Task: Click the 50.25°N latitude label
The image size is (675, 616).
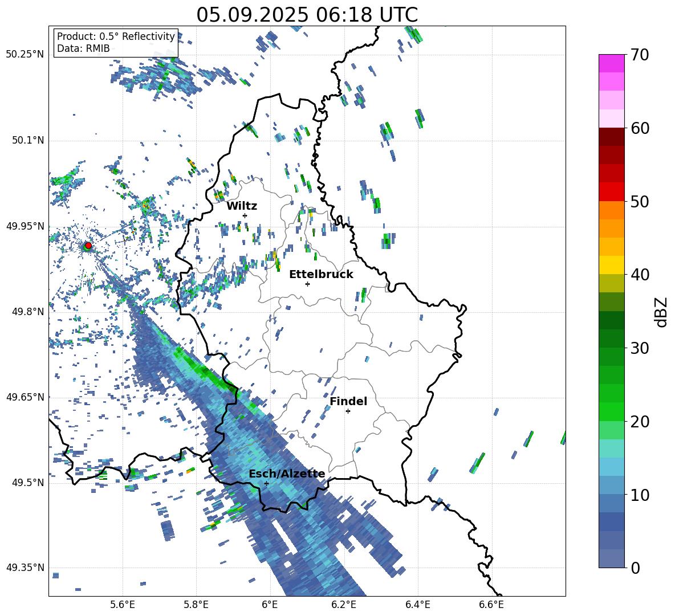Action: coord(25,55)
